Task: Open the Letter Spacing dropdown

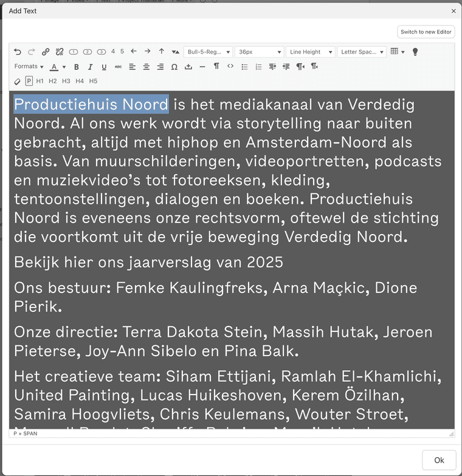Action: 362,52
